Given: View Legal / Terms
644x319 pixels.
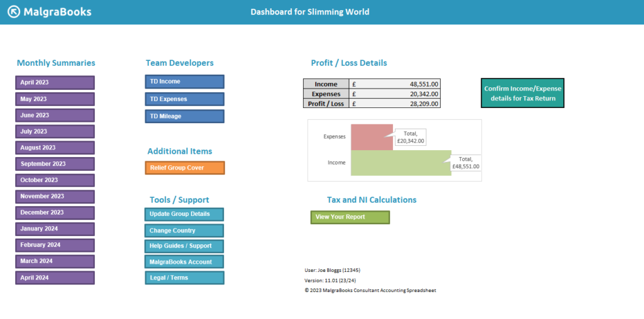Looking at the screenshot, I should pyautogui.click(x=184, y=278).
